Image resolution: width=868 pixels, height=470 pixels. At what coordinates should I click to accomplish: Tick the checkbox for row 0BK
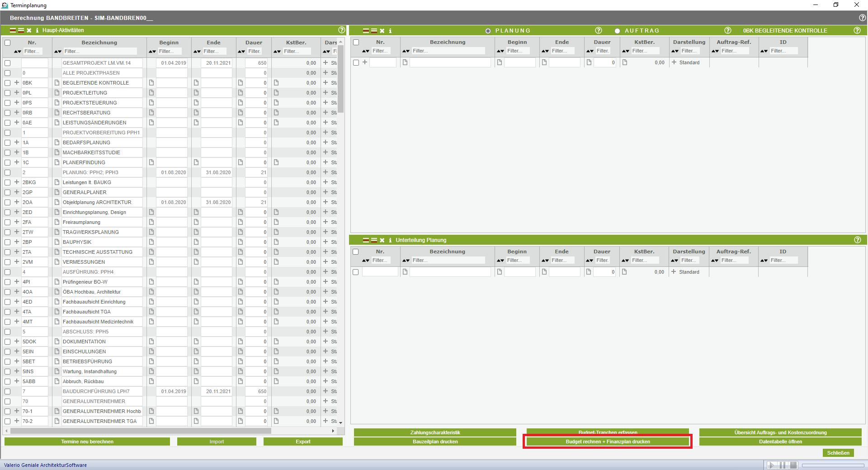coord(8,83)
